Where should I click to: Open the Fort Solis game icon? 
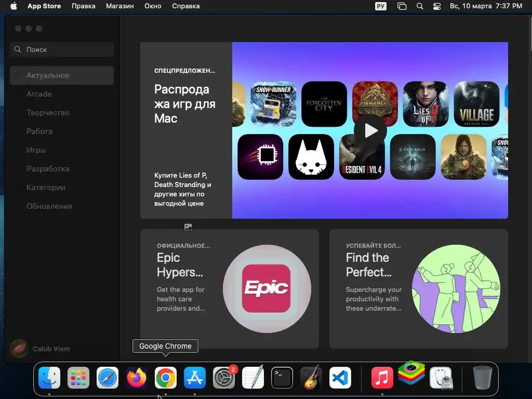pos(413,157)
